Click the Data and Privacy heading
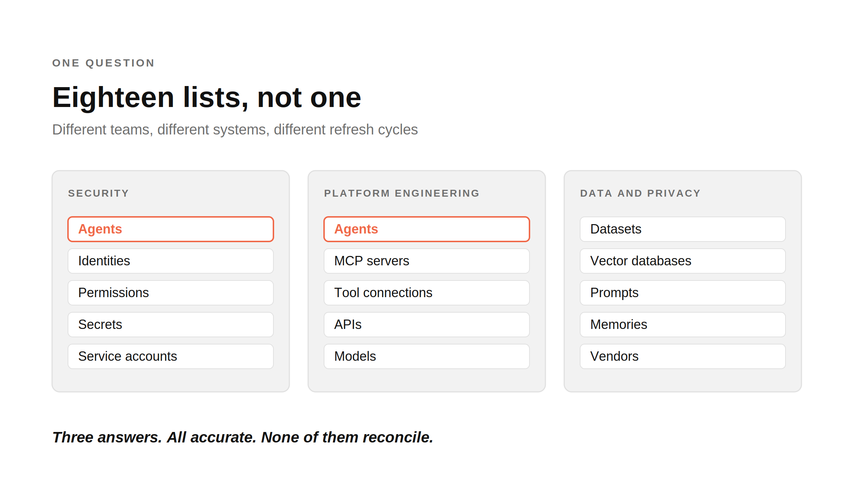 pyautogui.click(x=640, y=193)
